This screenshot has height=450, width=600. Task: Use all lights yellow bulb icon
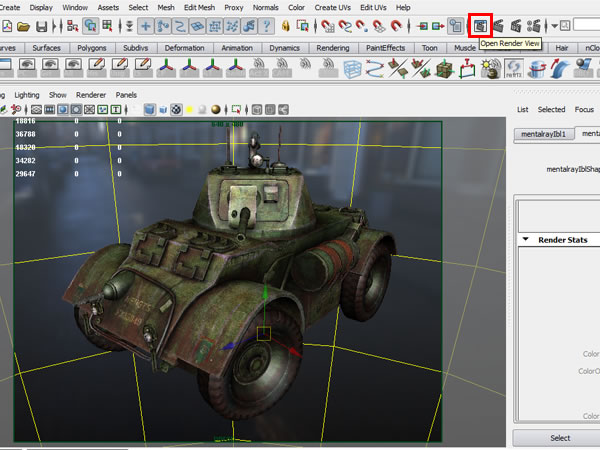(189, 110)
